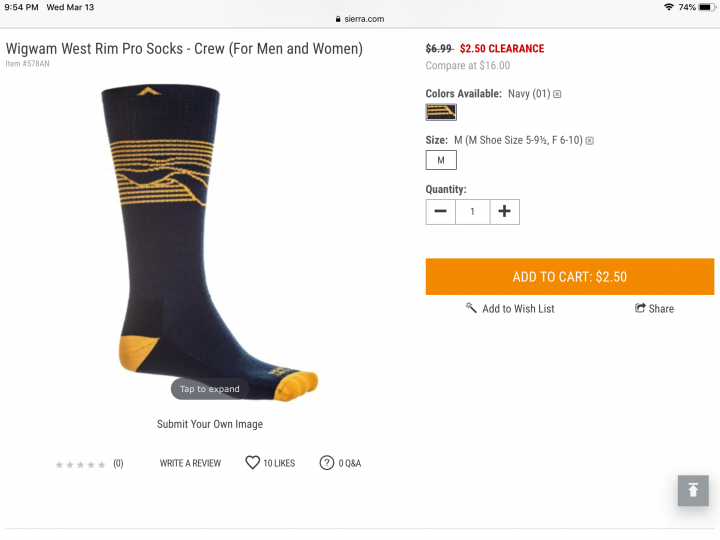Click the wish list wand icon

pyautogui.click(x=471, y=307)
